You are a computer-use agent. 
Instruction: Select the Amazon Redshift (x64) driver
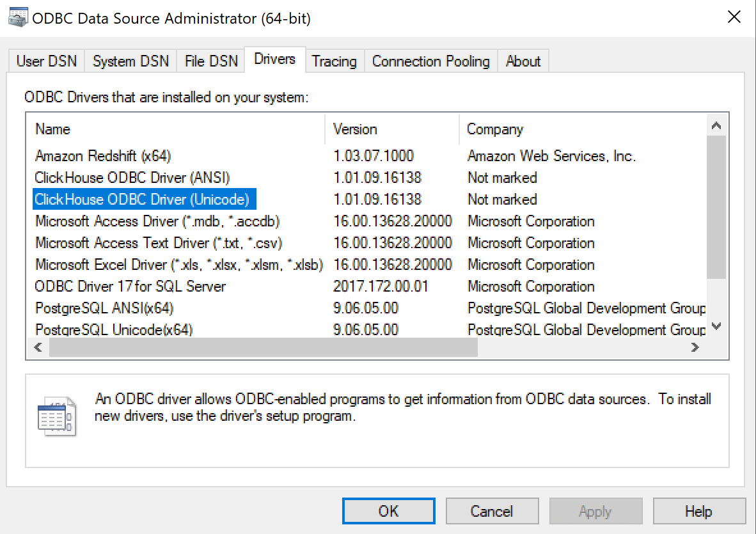103,156
